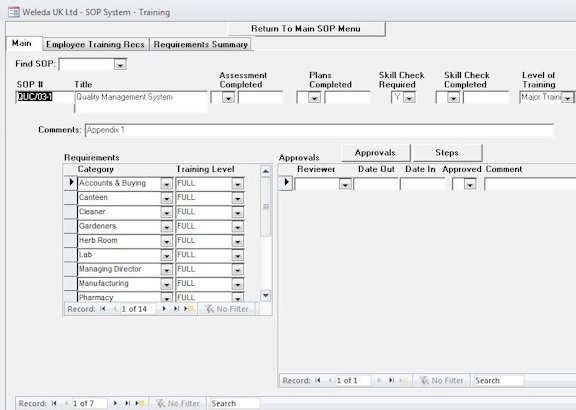Switch to Employee Training Recs tab
Screen dimensions: 576x410
pyautogui.click(x=96, y=44)
